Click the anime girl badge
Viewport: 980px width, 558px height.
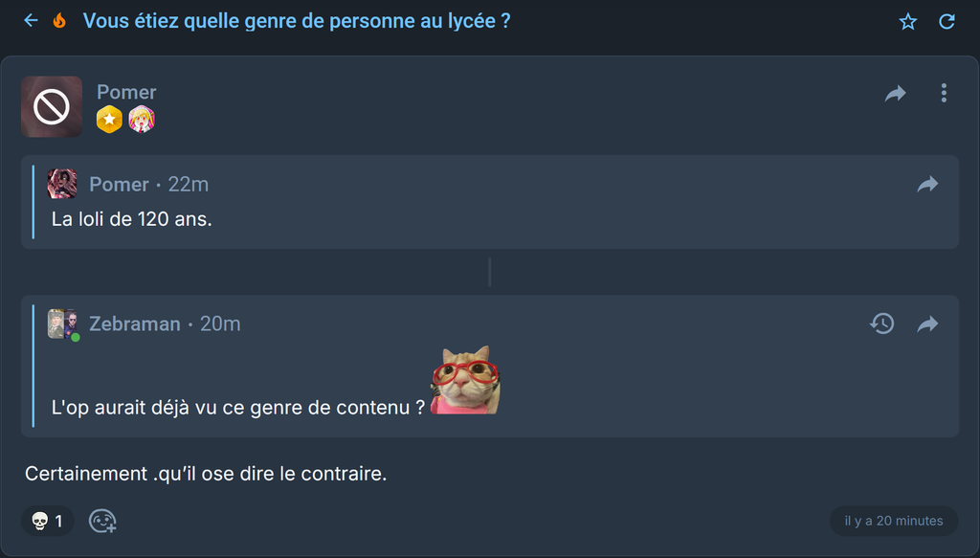click(x=142, y=120)
